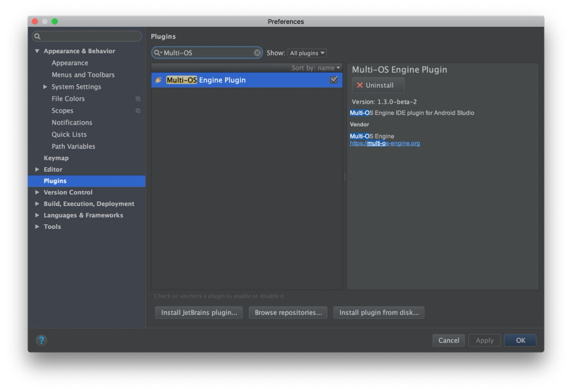Open search options via magnifier dropdown icon
This screenshot has width=572, height=392.
(157, 52)
